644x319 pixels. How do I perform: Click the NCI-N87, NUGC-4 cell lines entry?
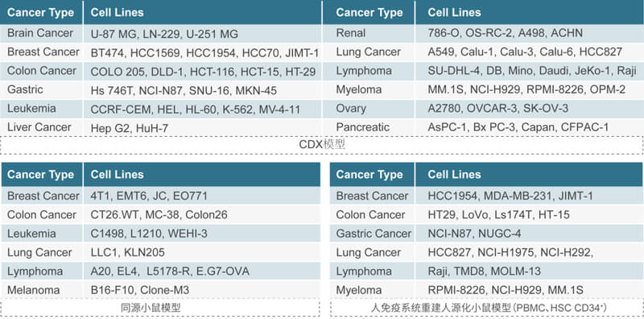coord(474,234)
